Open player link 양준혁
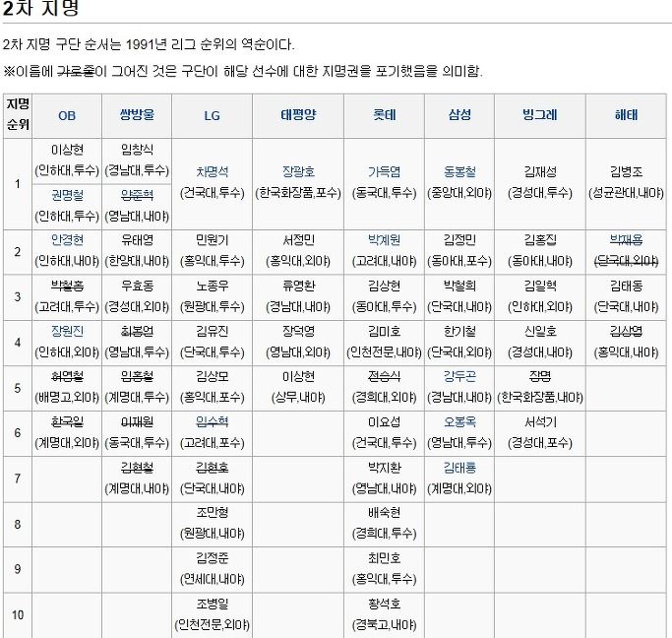This screenshot has height=638, width=672. [x=137, y=196]
